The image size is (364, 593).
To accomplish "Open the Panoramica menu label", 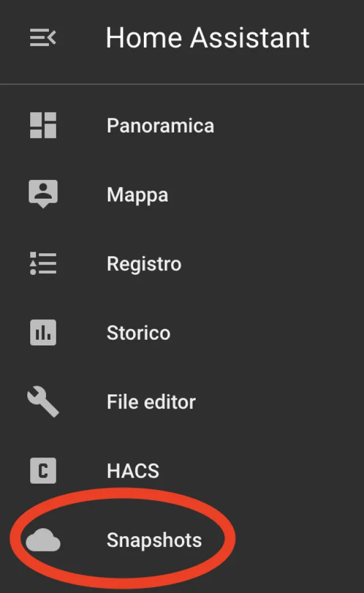I will pyautogui.click(x=160, y=125).
